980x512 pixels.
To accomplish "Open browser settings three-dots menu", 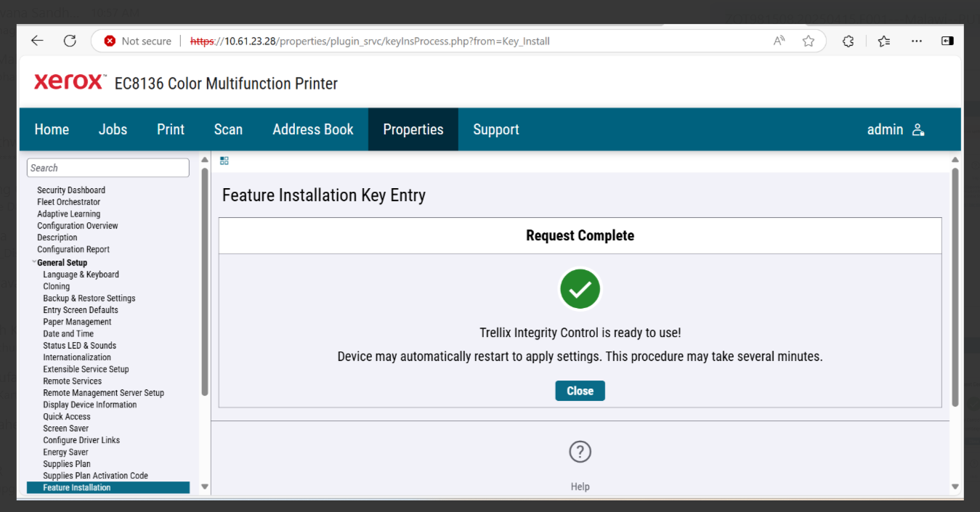I will 917,41.
